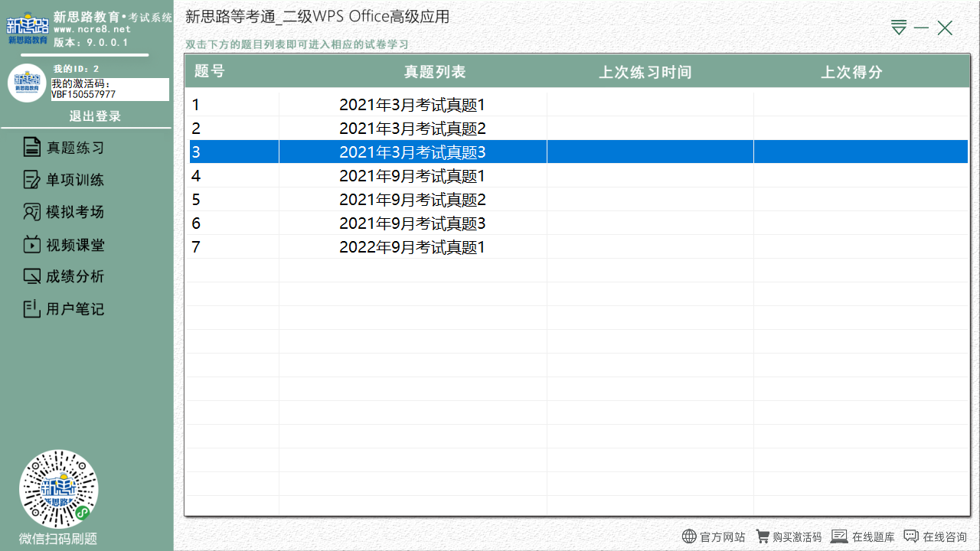This screenshot has height=551, width=980.
Task: Switch to 单项训练 section
Action: tap(75, 180)
